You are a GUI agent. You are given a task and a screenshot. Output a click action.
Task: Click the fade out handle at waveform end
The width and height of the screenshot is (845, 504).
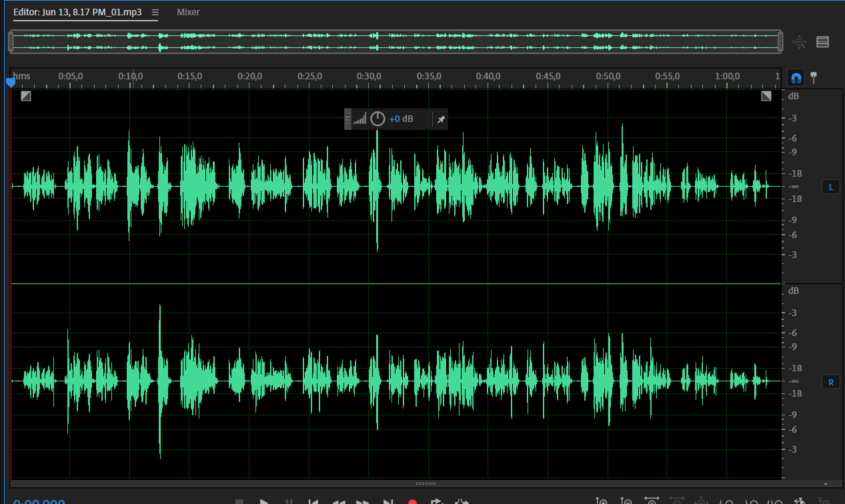pyautogui.click(x=766, y=96)
